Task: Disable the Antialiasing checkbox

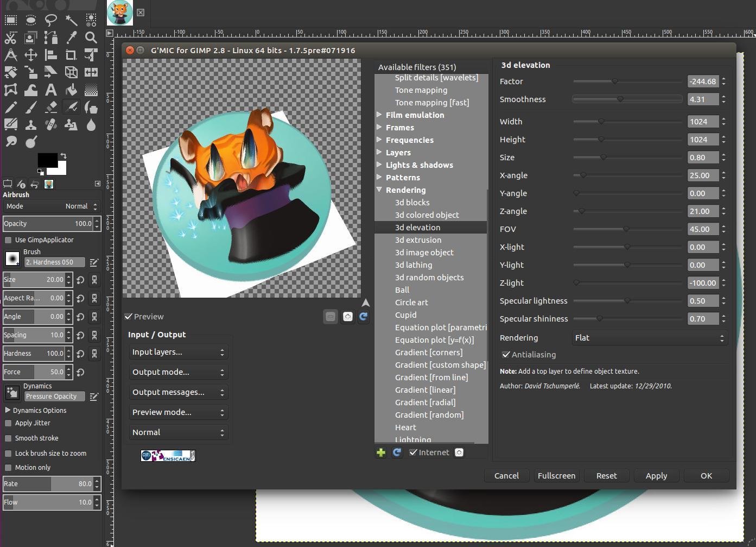Action: coord(506,355)
